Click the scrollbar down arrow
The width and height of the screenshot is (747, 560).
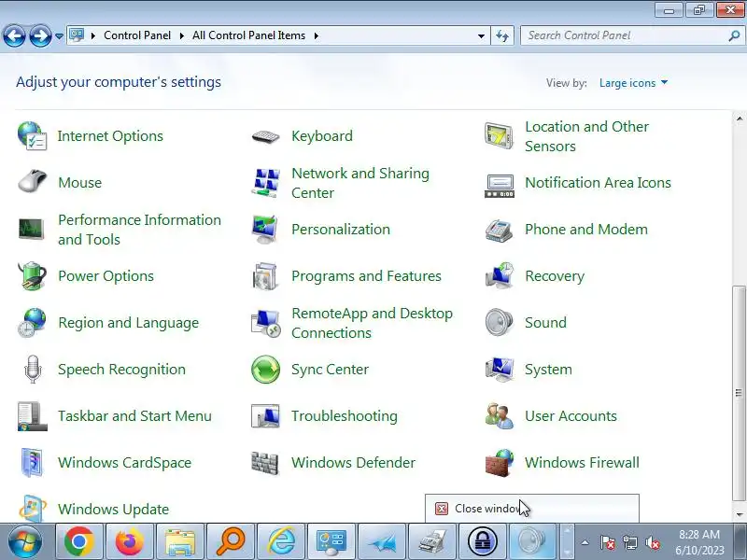point(739,515)
